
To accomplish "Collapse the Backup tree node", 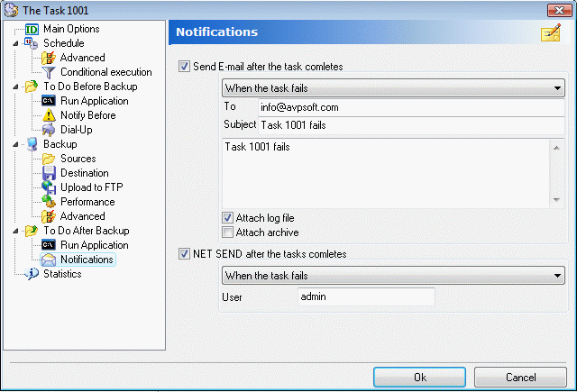I will tap(16, 144).
